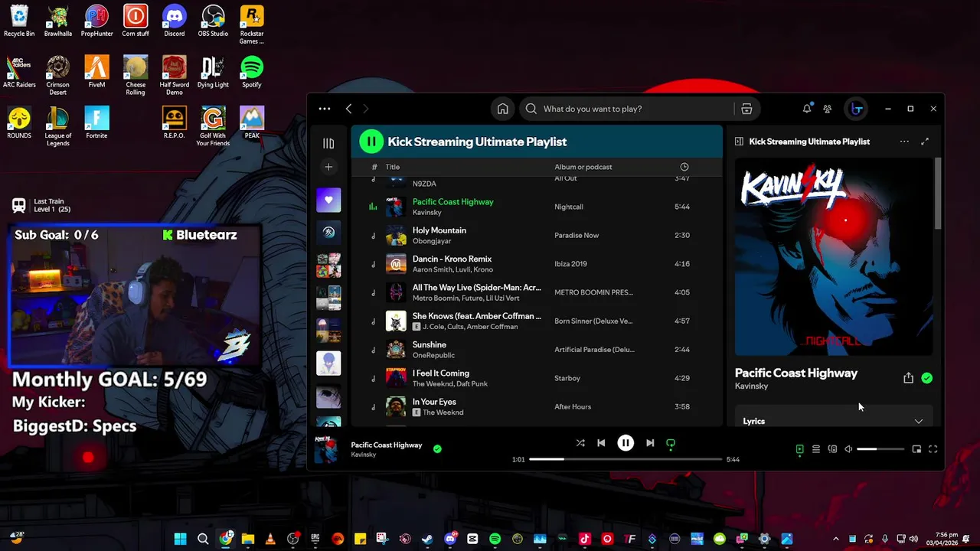
Task: Open Windows taskbar search
Action: point(203,539)
